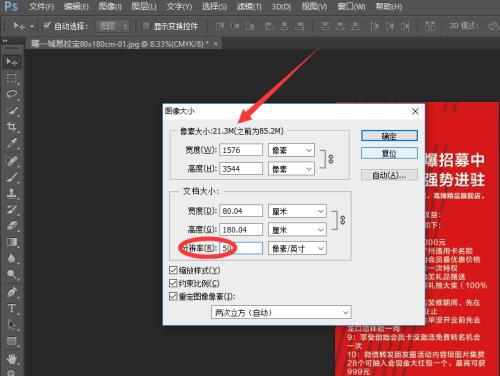Image resolution: width=500 pixels, height=376 pixels.
Task: Open the 像素/英寸 resolution unit dropdown
Action: point(297,249)
